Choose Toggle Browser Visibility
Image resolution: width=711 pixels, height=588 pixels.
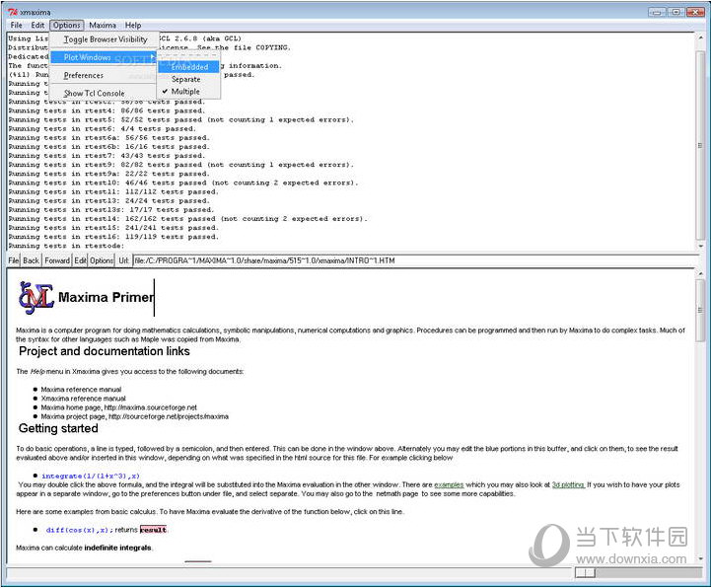[x=106, y=39]
